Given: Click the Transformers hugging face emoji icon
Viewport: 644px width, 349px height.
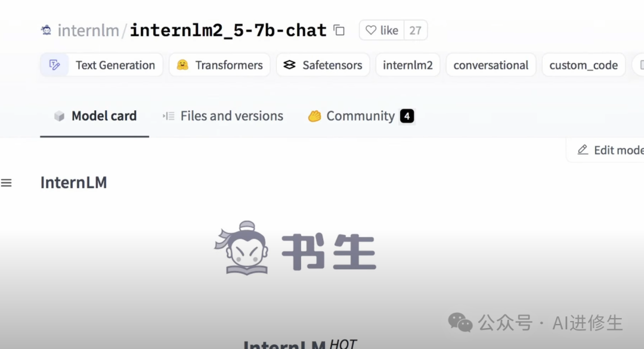Looking at the screenshot, I should tap(182, 65).
